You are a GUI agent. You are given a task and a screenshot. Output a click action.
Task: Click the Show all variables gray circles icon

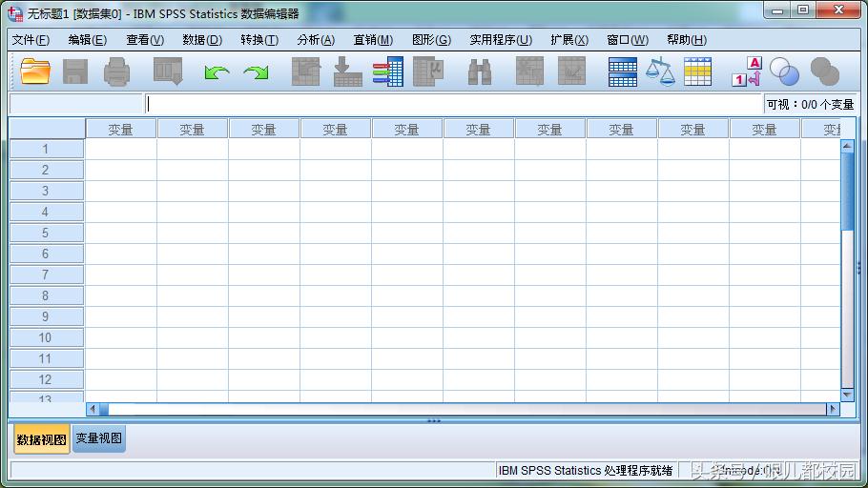pyautogui.click(x=825, y=71)
